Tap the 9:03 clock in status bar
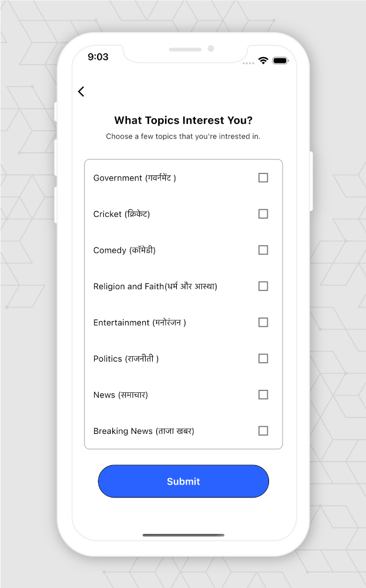The width and height of the screenshot is (366, 588). click(x=98, y=57)
